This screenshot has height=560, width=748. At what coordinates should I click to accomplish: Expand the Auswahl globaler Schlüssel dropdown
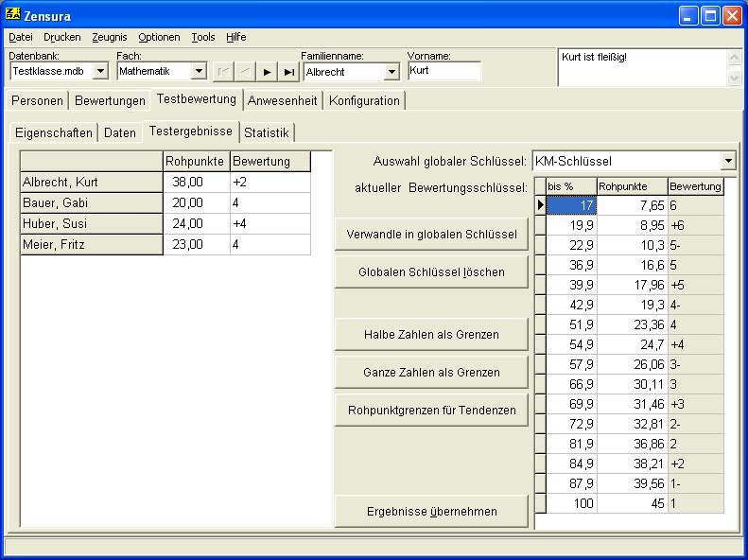[728, 161]
